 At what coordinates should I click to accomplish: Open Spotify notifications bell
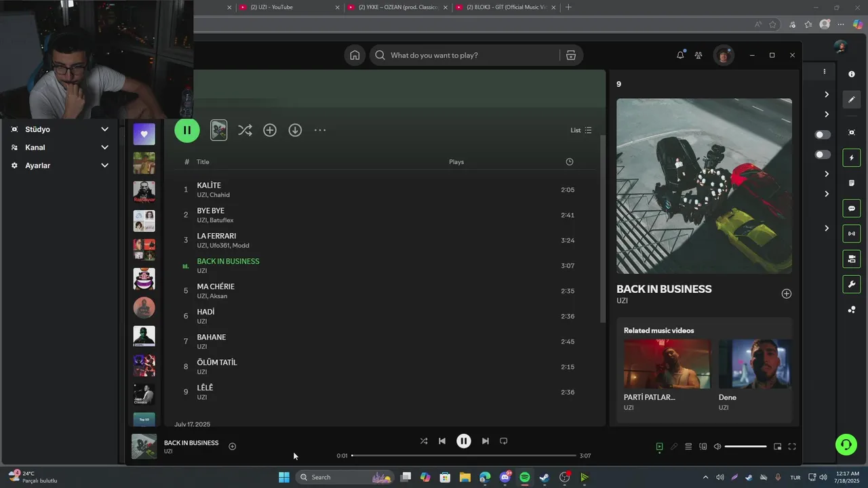click(680, 56)
